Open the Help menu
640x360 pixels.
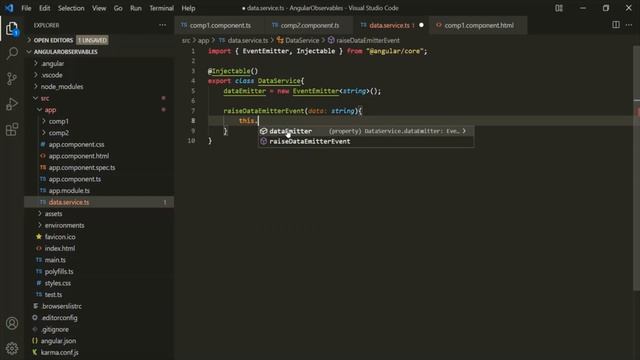click(x=188, y=8)
